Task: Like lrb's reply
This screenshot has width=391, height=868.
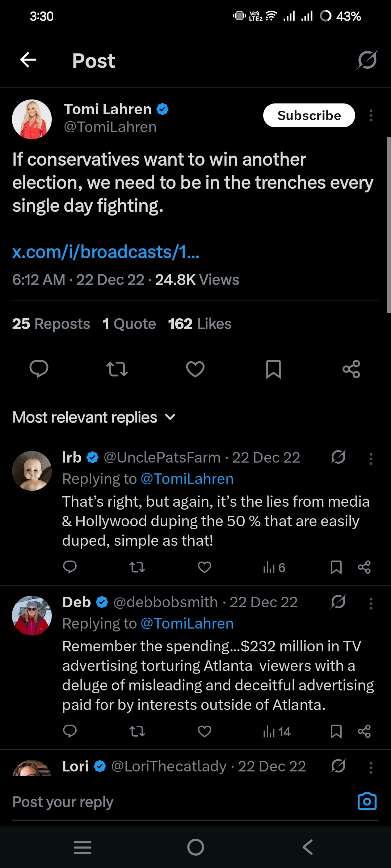Action: 205,567
